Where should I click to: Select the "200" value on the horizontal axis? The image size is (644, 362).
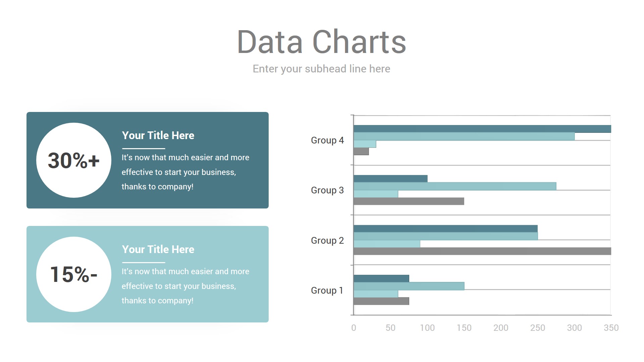pos(501,328)
